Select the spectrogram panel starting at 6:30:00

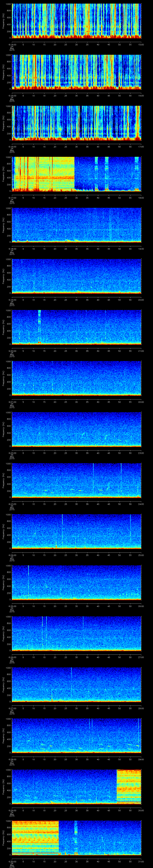[x=77, y=838]
